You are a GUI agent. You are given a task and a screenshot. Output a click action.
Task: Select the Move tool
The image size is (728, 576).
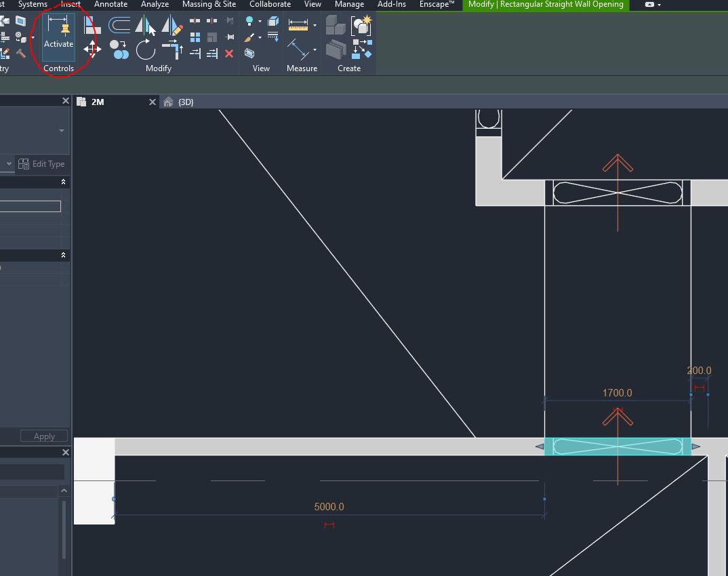click(92, 49)
